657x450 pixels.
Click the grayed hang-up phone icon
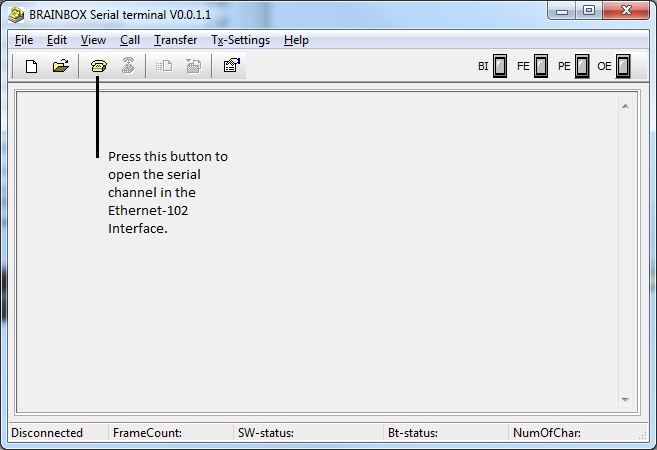pos(128,66)
